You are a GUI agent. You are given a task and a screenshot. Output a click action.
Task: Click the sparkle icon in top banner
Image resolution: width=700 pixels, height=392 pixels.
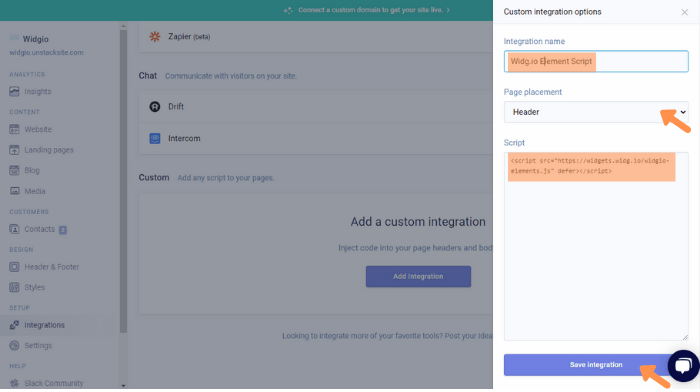pos(288,10)
